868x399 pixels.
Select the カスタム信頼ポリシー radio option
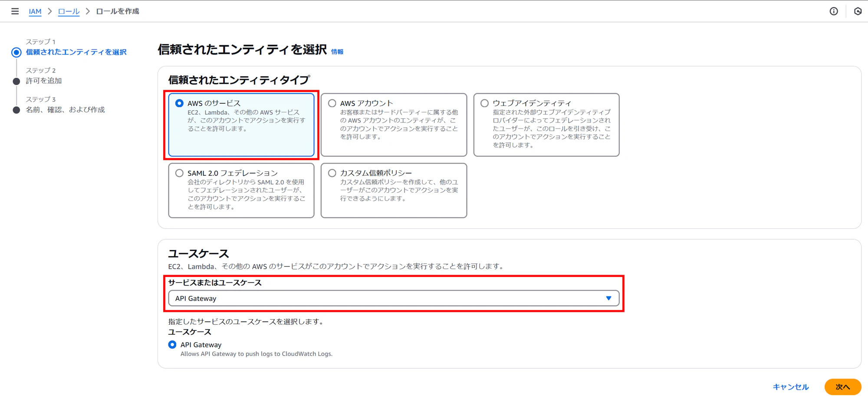coord(332,173)
